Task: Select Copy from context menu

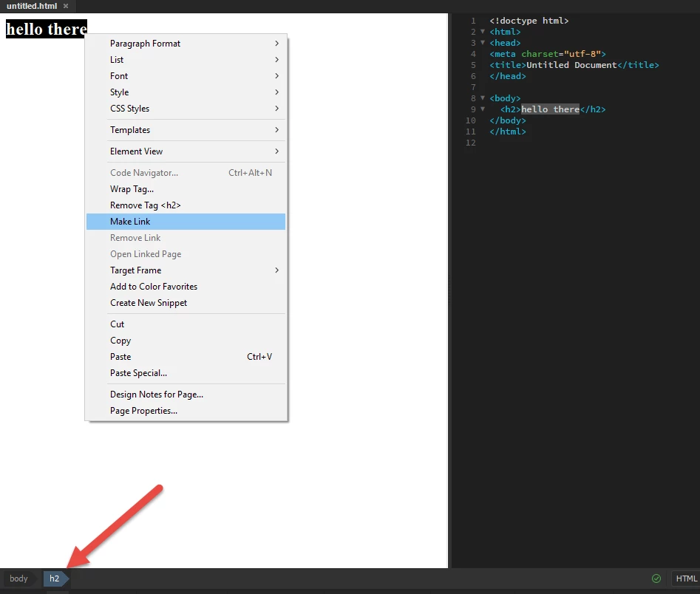Action: [x=186, y=341]
